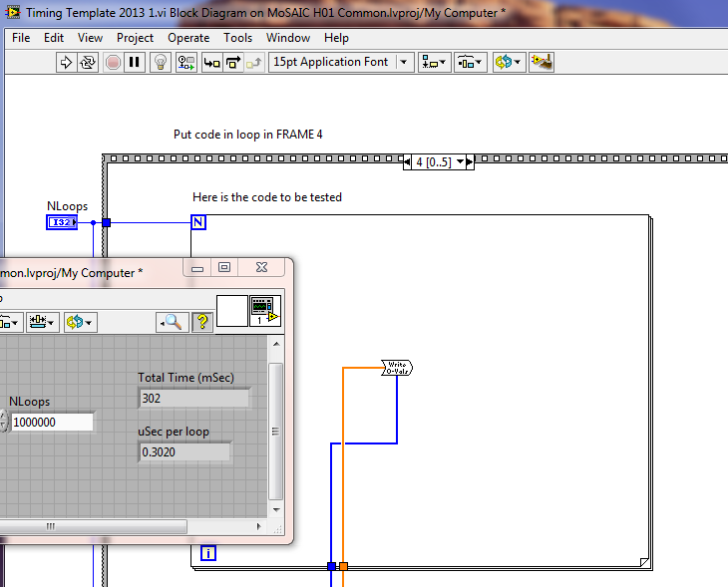728x587 pixels.
Task: Close the front panel window
Action: [x=261, y=267]
